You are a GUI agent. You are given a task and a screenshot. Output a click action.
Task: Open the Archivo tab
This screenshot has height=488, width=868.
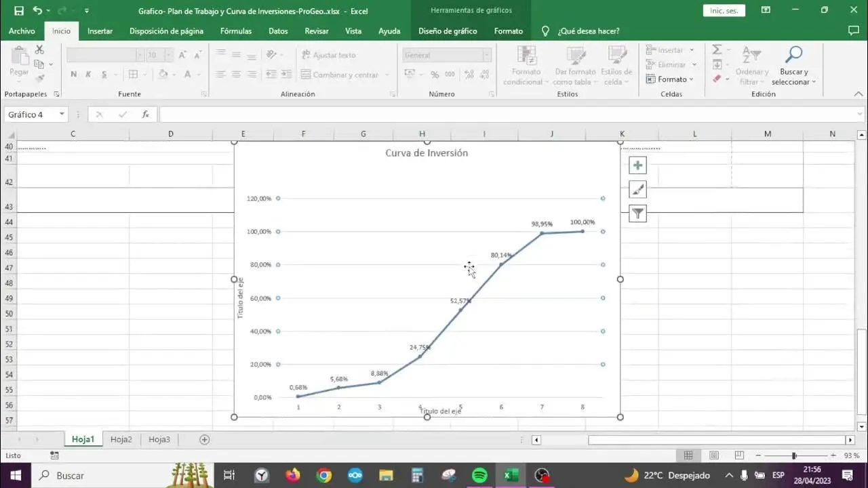[22, 31]
